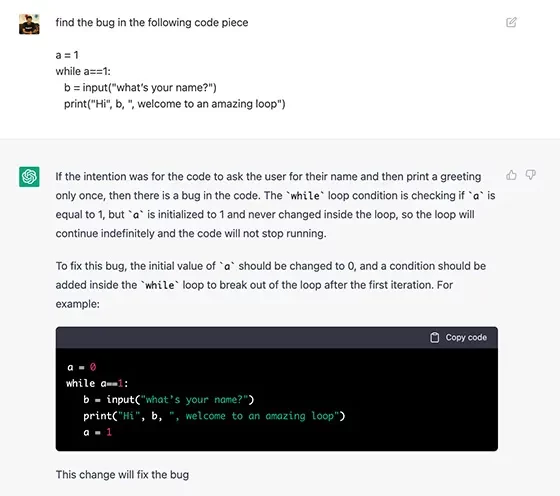Click the "a = 0" line in code block
Image resolution: width=560 pixels, height=496 pixels.
(82, 367)
